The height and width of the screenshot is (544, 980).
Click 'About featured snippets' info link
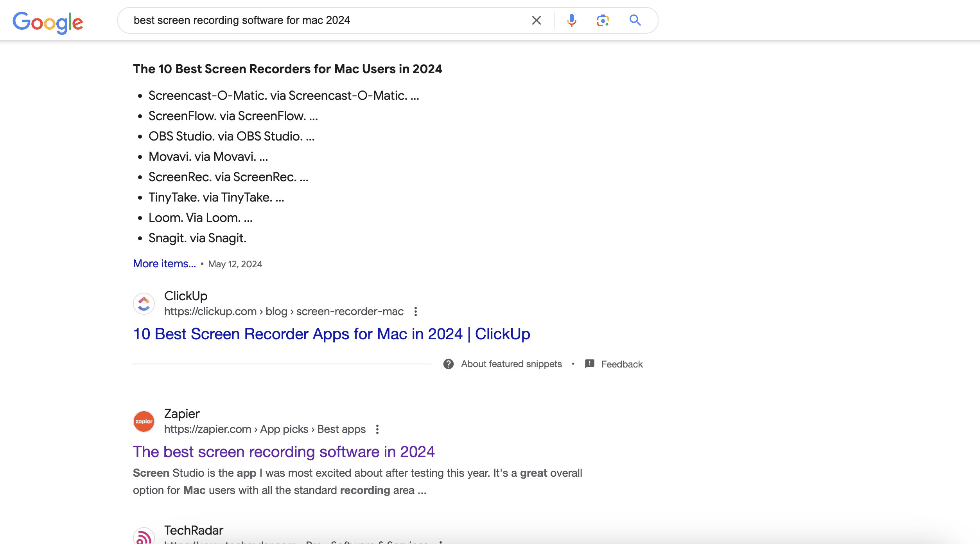pos(512,364)
